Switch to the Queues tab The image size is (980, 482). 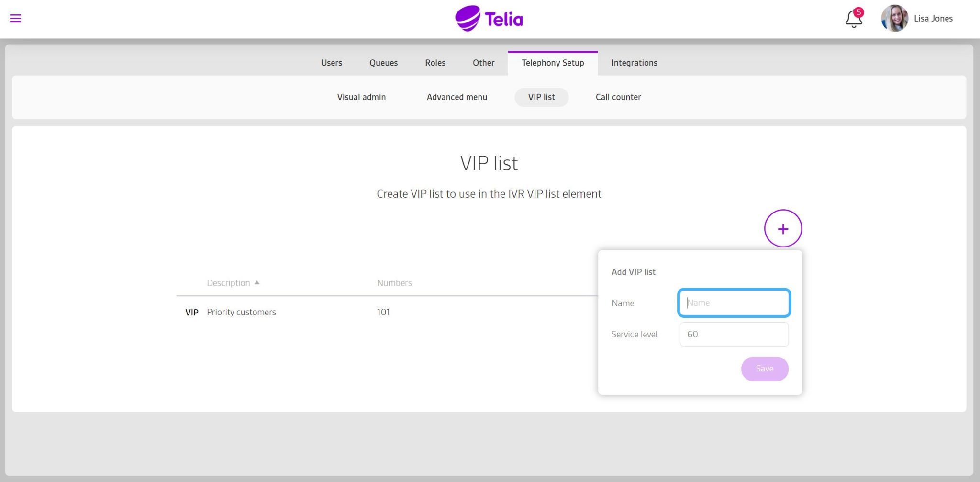click(383, 63)
